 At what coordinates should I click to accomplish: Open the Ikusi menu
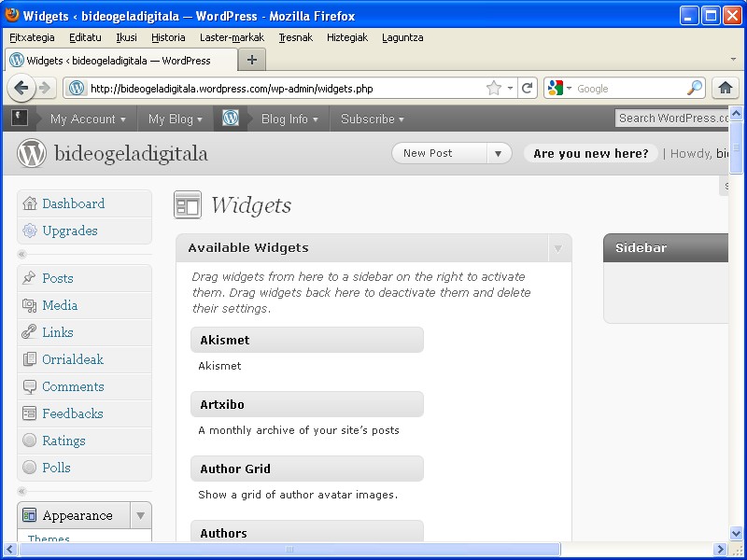pyautogui.click(x=126, y=37)
